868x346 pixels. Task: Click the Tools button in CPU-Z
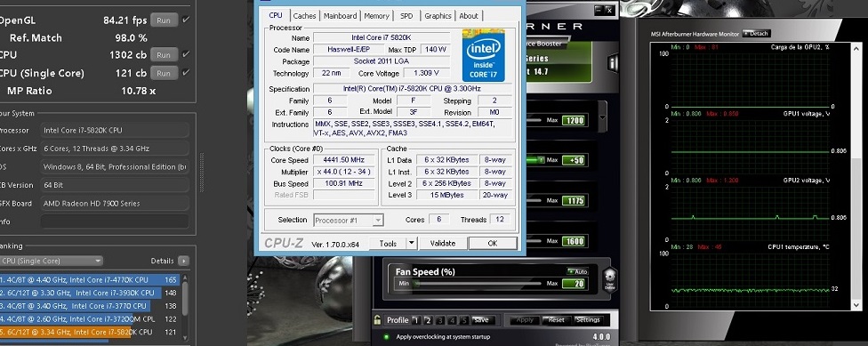pos(388,243)
